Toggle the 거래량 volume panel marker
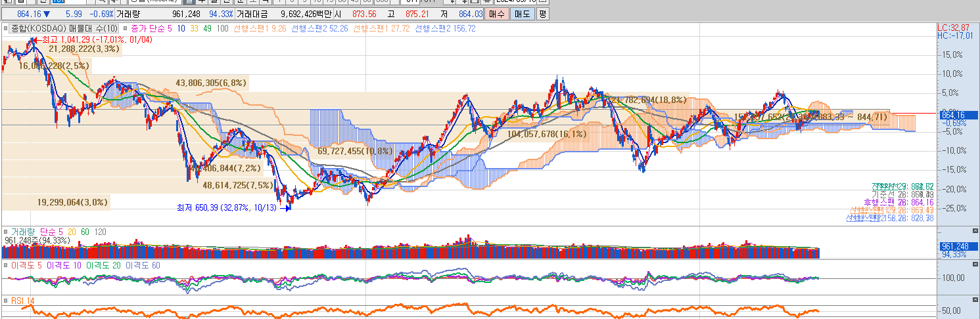 [x=6, y=232]
